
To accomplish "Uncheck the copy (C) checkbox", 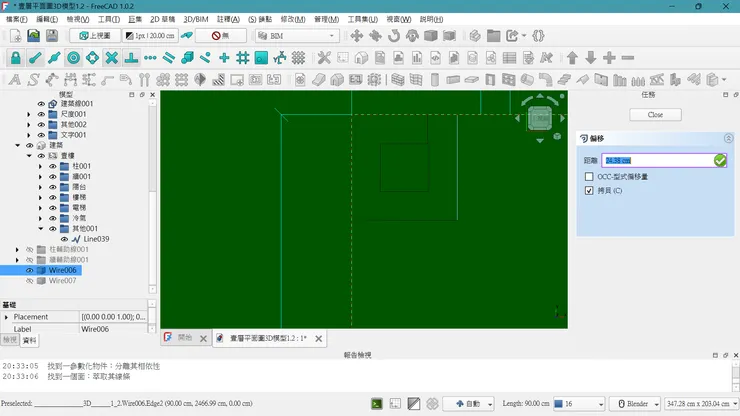I will point(589,191).
